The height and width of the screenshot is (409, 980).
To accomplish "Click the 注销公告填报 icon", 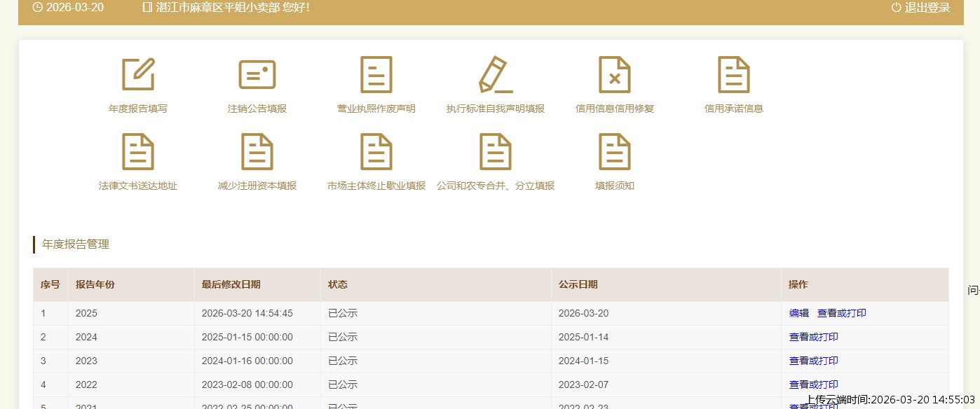I will 257,75.
